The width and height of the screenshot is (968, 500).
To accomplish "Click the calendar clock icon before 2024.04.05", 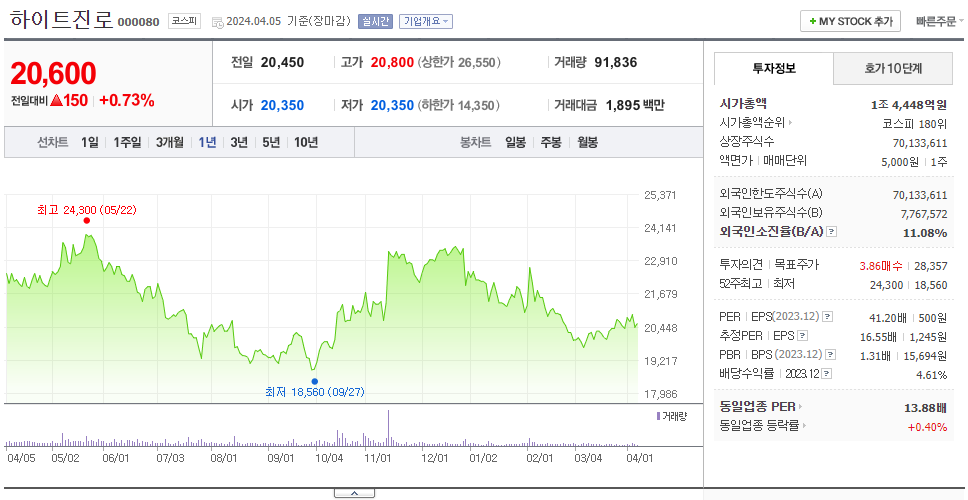I will coord(217,22).
